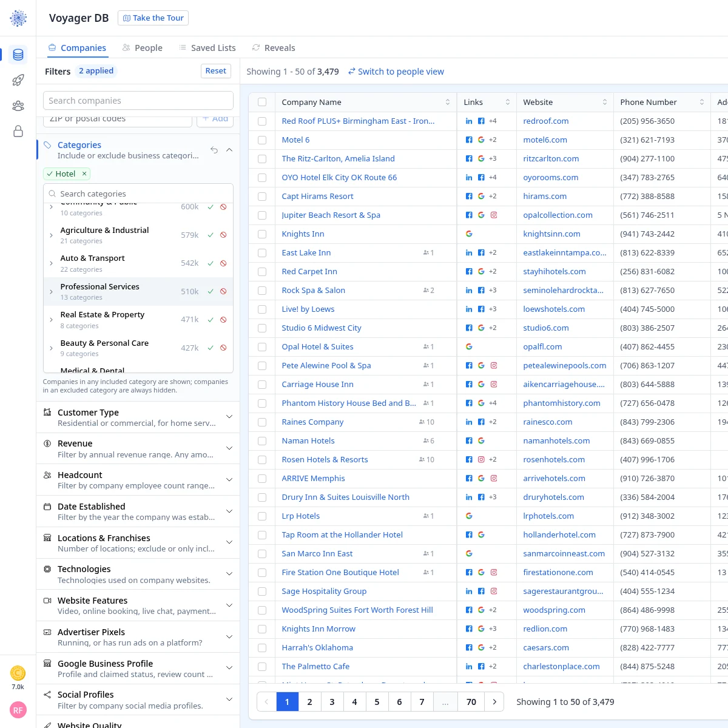Screen dimensions: 728x728
Task: Open Instagram link for Jupiter Beach Resort & Spa
Action: click(494, 215)
